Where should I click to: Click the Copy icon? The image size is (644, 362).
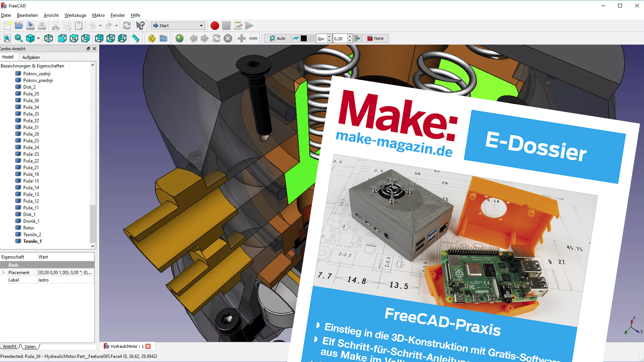(x=67, y=26)
